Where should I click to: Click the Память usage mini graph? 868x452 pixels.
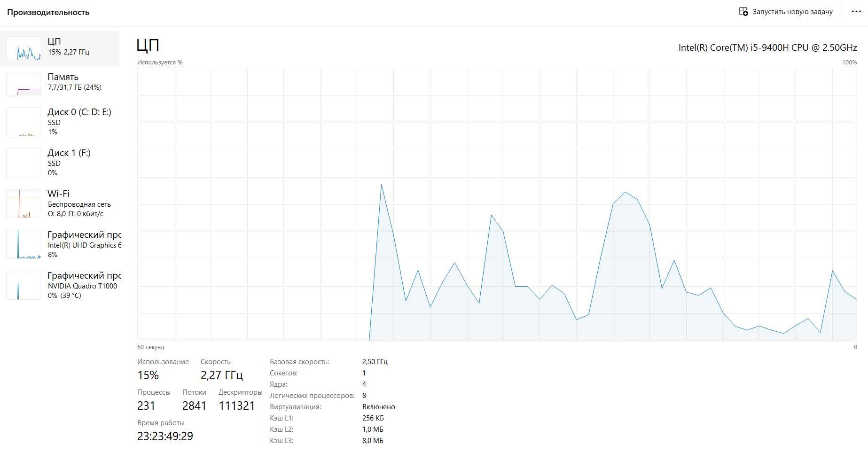point(23,84)
